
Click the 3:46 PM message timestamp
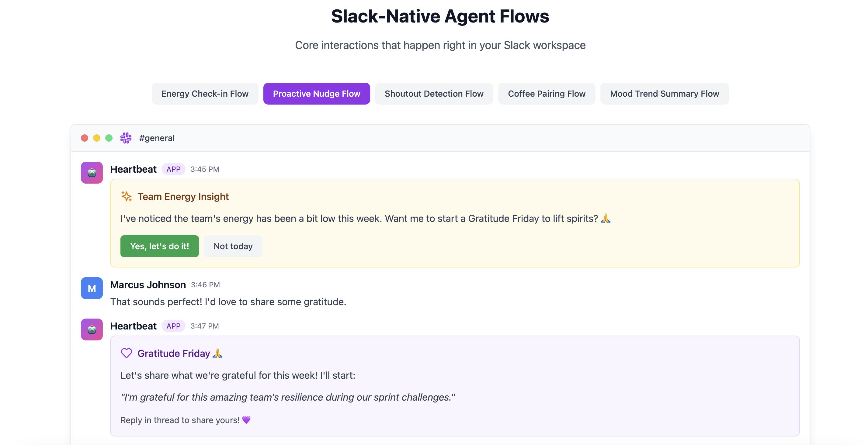click(205, 285)
